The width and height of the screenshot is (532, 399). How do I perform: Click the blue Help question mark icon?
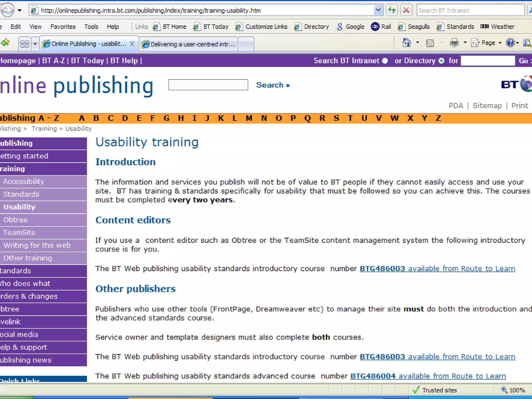tap(510, 43)
